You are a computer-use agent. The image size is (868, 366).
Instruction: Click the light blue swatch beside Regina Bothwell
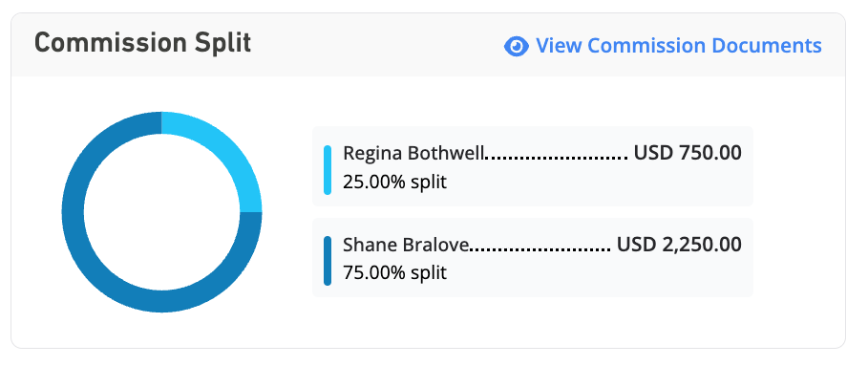pyautogui.click(x=328, y=170)
